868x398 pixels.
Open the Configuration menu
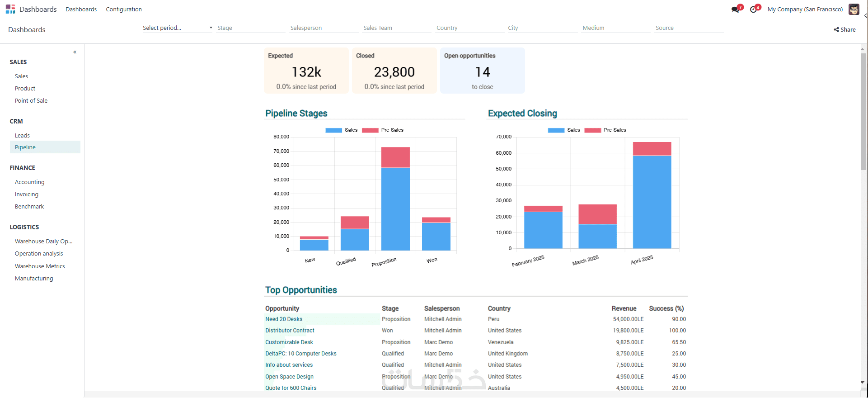click(x=124, y=9)
